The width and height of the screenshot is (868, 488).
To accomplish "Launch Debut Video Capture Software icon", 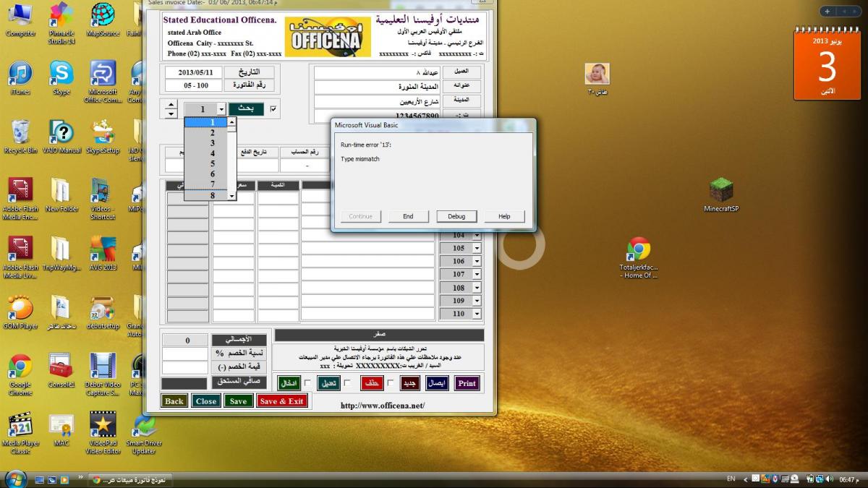I will point(103,374).
